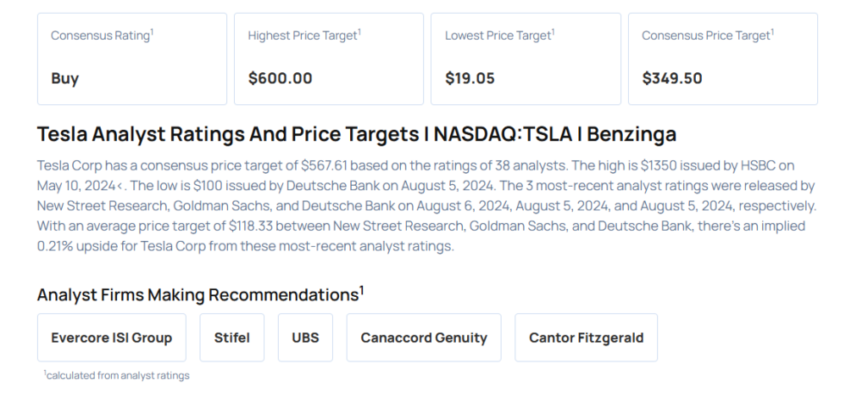Viewport: 868px width, 414px height.
Task: Select the $19.05 lowest target value
Action: (470, 78)
